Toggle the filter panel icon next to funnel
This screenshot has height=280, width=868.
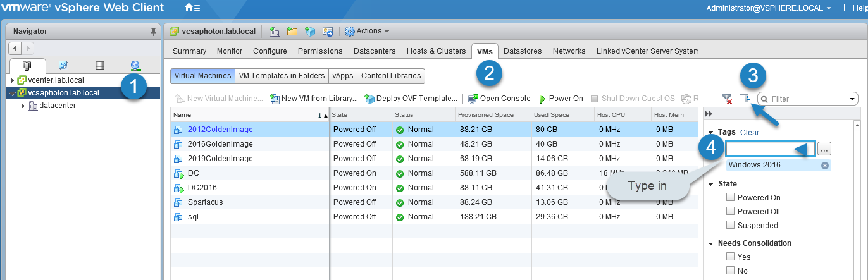pos(745,99)
